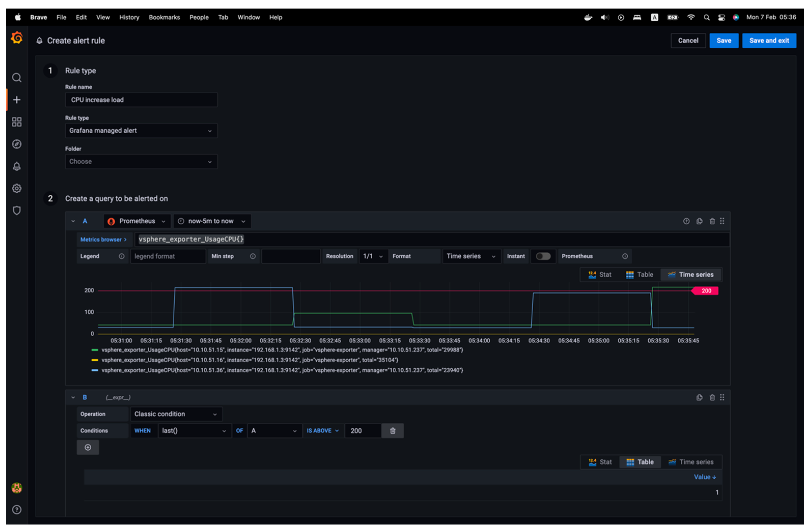The image size is (809, 532).
Task: Open the Explore compass icon in sidebar
Action: click(x=17, y=144)
